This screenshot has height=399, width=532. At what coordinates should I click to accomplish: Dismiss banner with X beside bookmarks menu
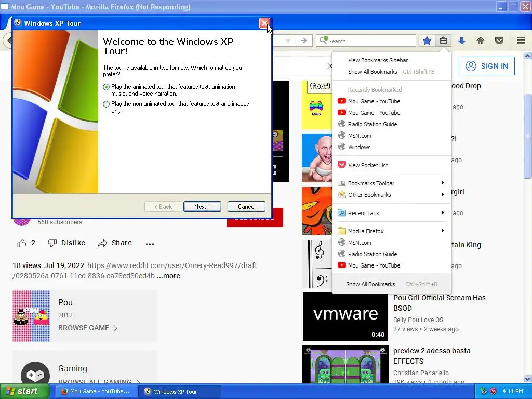[329, 66]
